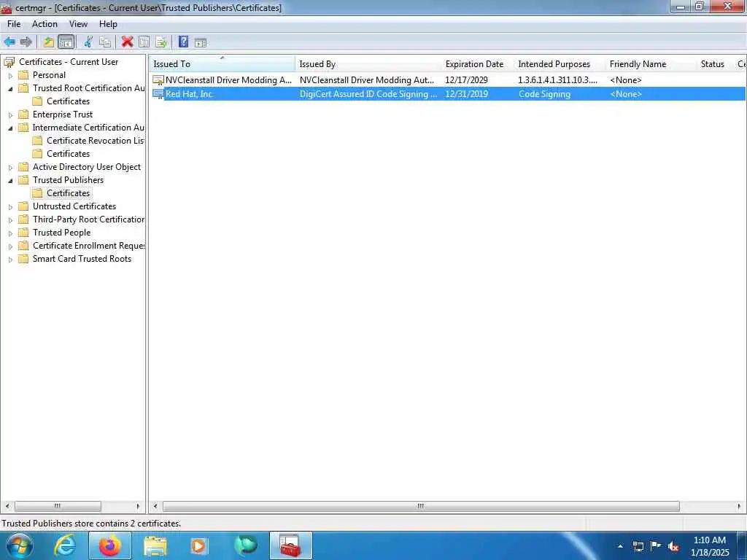Toggle the console tree pane button
Image resolution: width=747 pixels, height=560 pixels.
click(x=66, y=42)
